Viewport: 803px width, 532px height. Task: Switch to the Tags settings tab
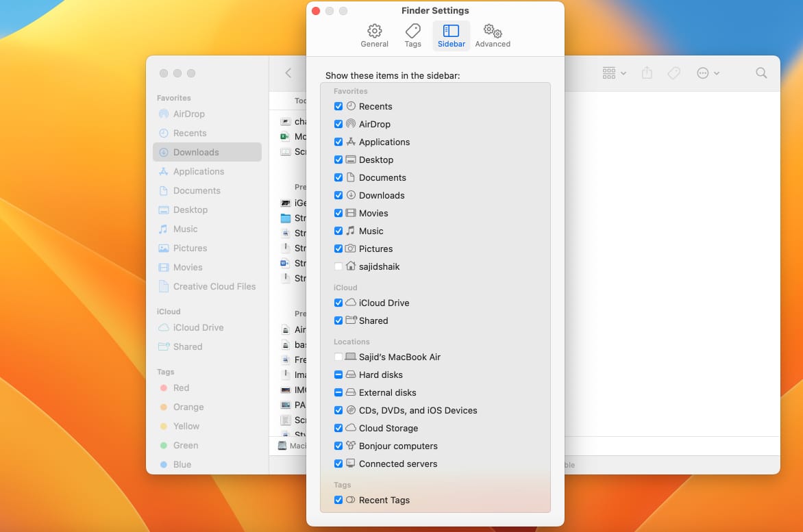click(x=412, y=36)
